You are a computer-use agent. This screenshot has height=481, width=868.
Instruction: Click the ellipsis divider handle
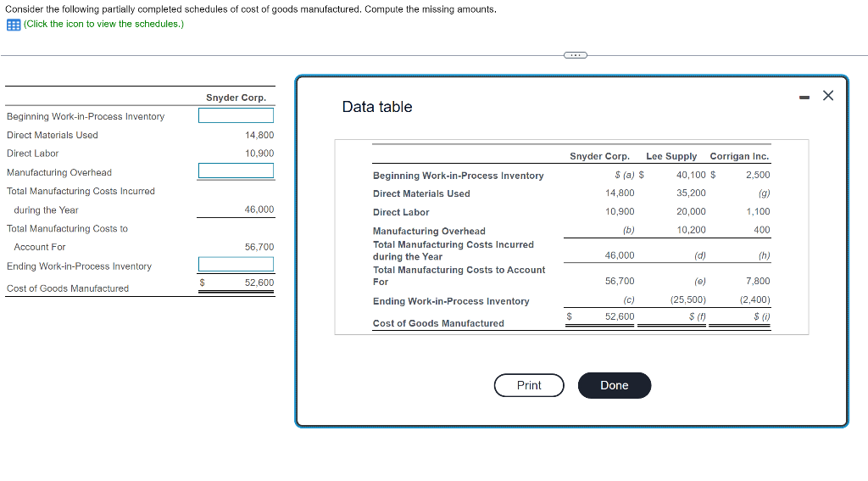coord(576,55)
